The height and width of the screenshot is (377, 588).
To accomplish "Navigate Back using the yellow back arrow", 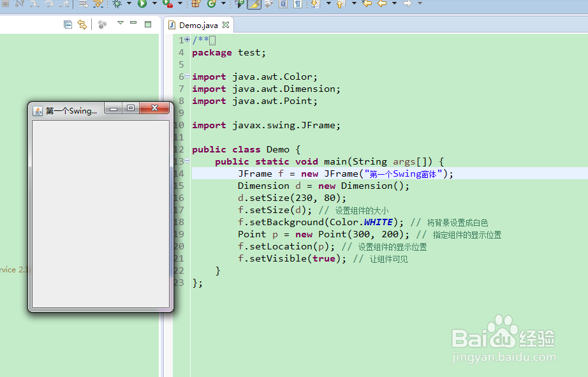I will pyautogui.click(x=381, y=6).
